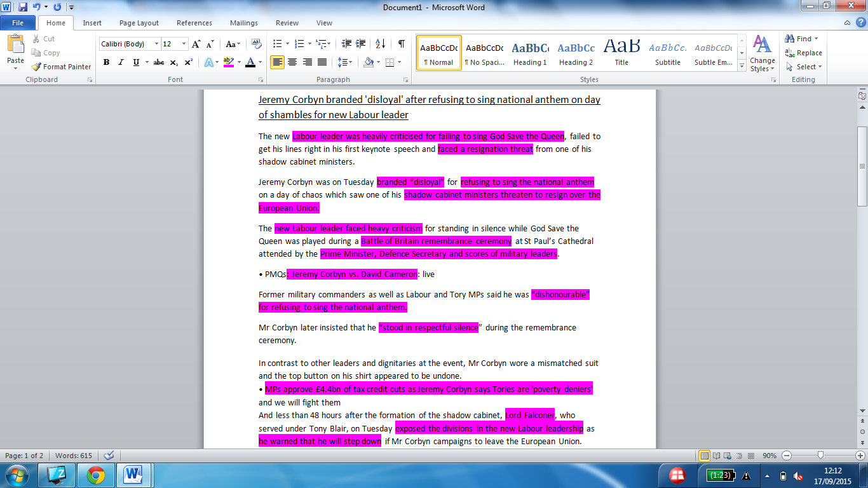
Task: Switch to the Mailings tab
Action: [x=244, y=23]
